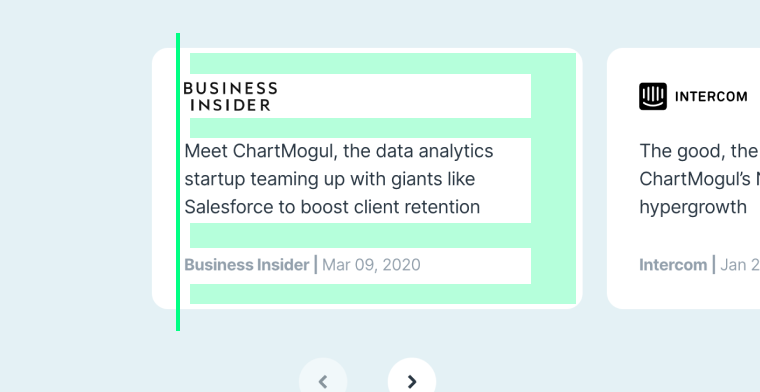Select the bright green vertical guide line
Screen dimensions: 760x392
click(x=178, y=182)
